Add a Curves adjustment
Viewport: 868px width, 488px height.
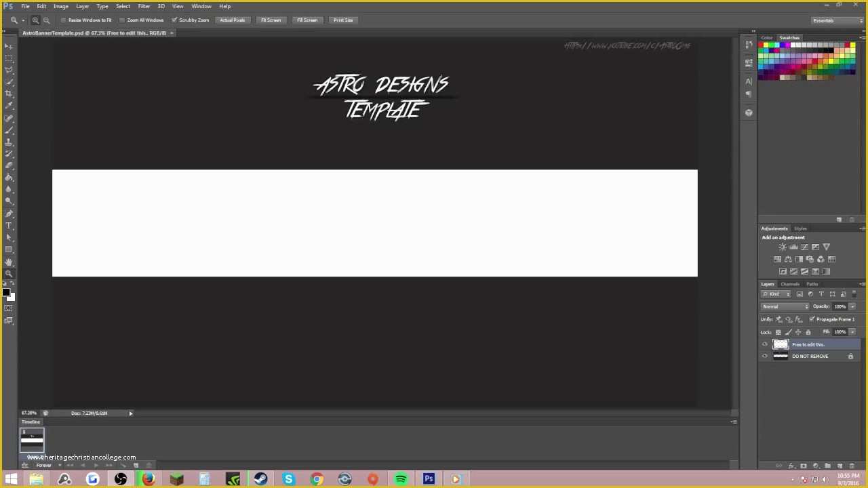coord(804,247)
